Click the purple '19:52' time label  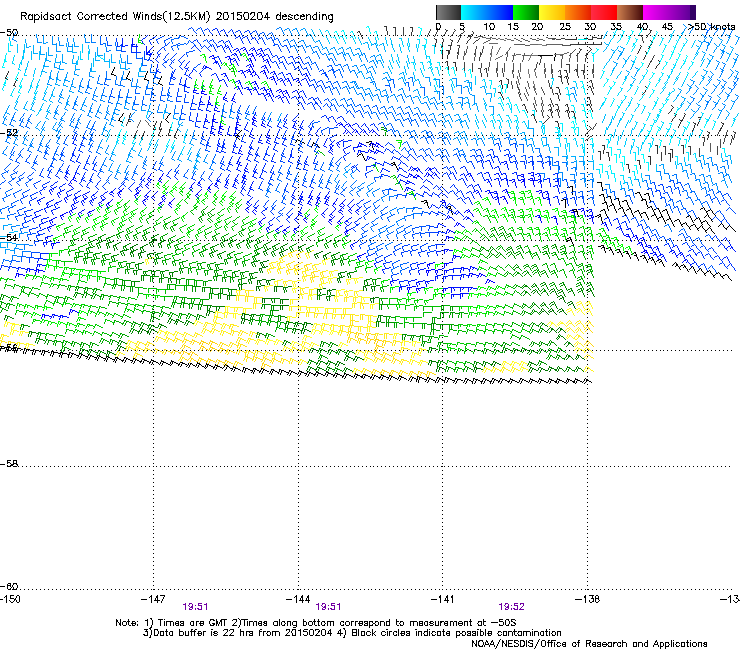pyautogui.click(x=511, y=607)
